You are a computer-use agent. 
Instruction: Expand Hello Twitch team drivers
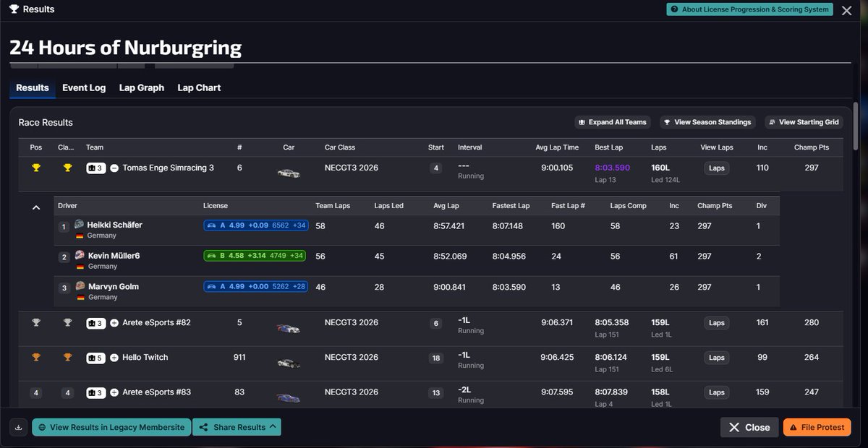(114, 358)
